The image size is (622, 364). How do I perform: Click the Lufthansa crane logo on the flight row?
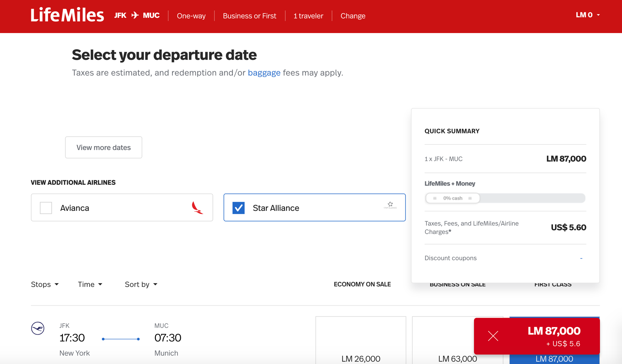pos(38,328)
